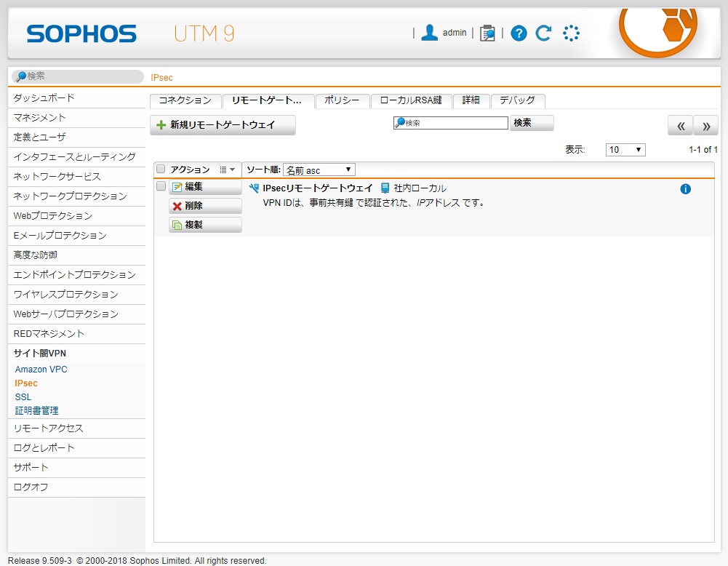This screenshot has height=566, width=728.
Task: Open the 表示 count dropdown
Action: [x=625, y=150]
